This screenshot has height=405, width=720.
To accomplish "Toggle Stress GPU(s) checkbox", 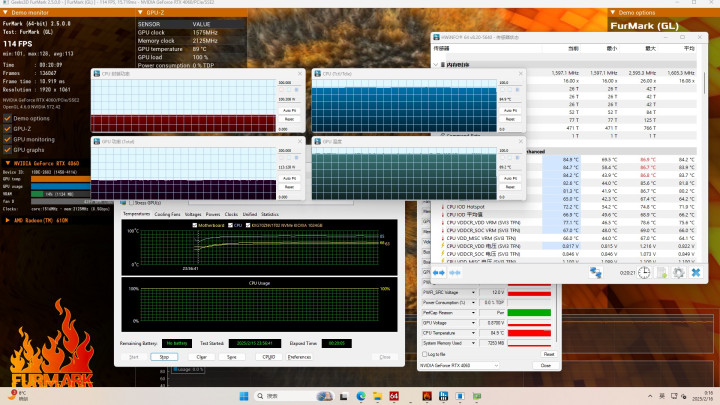I will pyautogui.click(x=131, y=202).
